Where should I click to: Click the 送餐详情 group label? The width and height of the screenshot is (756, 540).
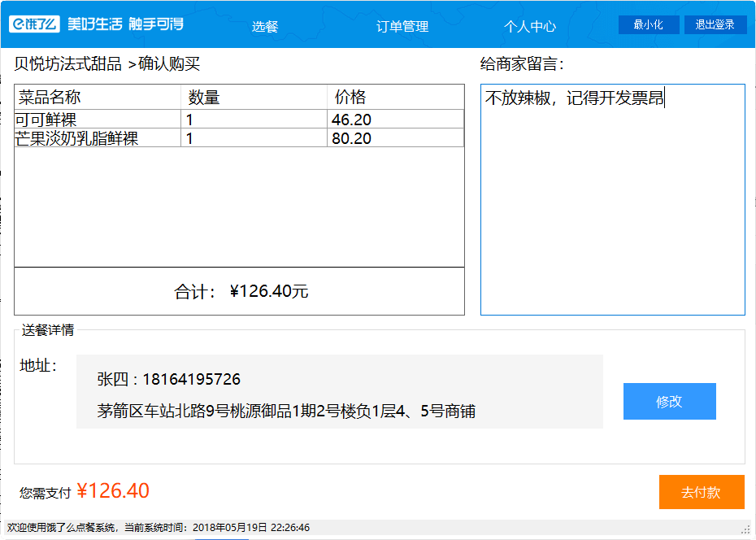(x=48, y=330)
